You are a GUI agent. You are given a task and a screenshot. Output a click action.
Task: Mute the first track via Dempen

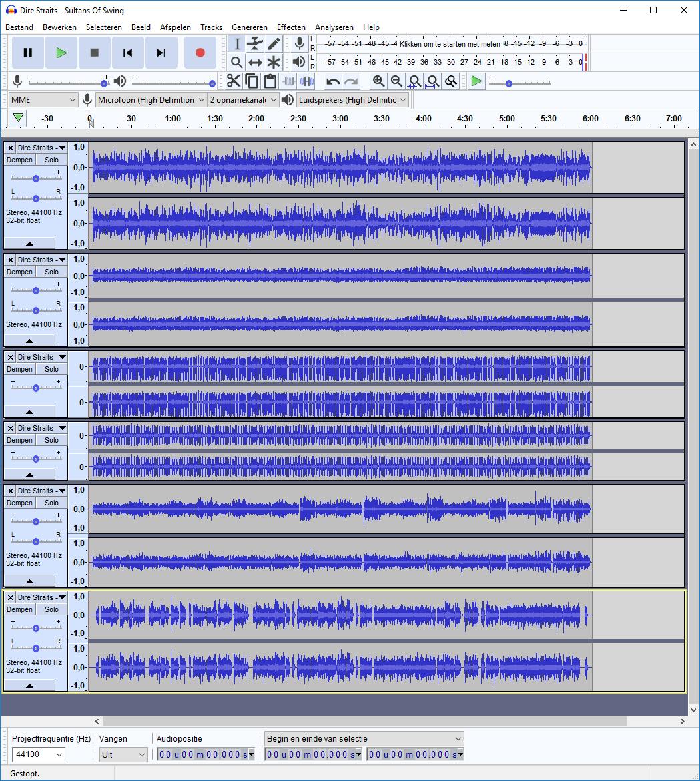tap(19, 160)
